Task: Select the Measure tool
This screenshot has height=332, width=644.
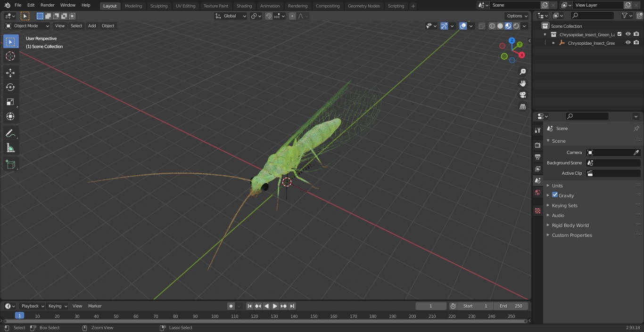Action: point(10,148)
